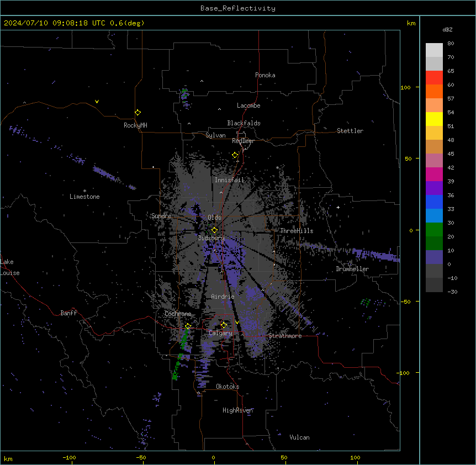Viewport: 476px width, 465px height.
Task: Click the Sylvan label on map
Action: [215, 135]
